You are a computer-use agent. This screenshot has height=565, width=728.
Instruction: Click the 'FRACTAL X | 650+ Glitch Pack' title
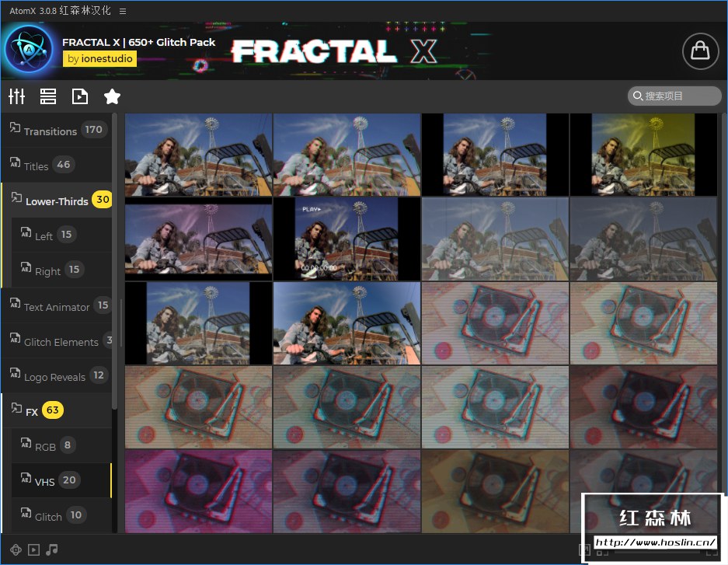point(139,42)
